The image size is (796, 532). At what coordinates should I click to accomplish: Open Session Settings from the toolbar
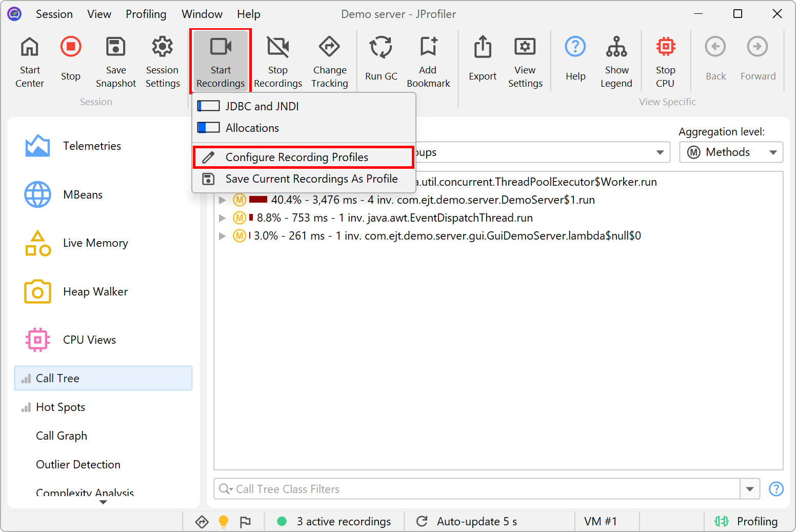163,61
